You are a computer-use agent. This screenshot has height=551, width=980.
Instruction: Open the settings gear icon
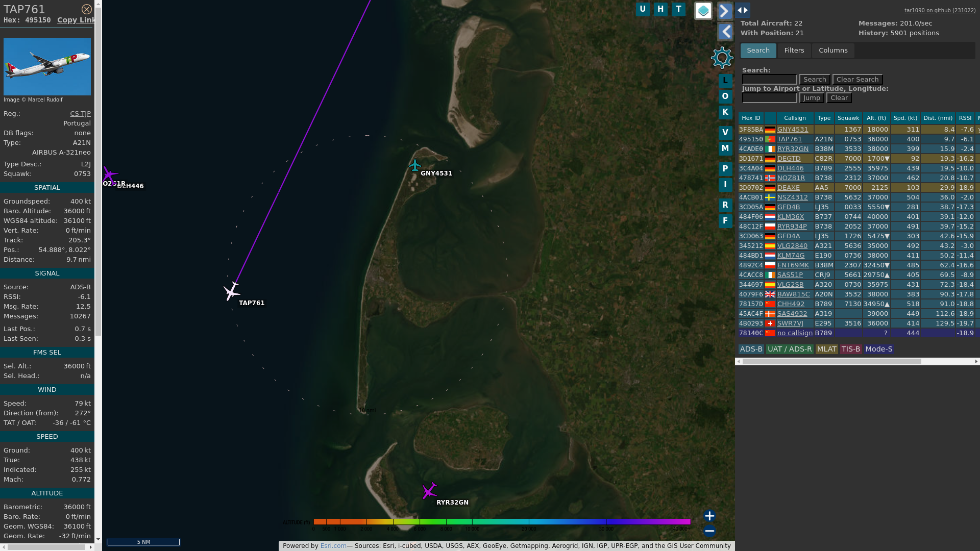coord(722,58)
